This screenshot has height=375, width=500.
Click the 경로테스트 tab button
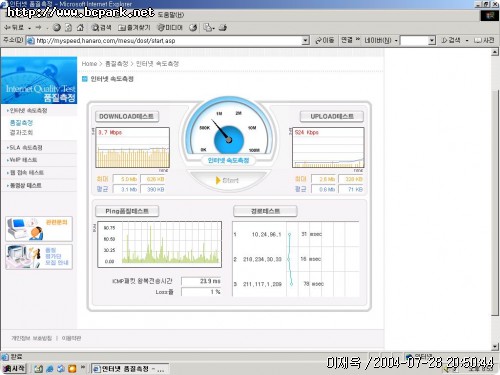tap(265, 211)
